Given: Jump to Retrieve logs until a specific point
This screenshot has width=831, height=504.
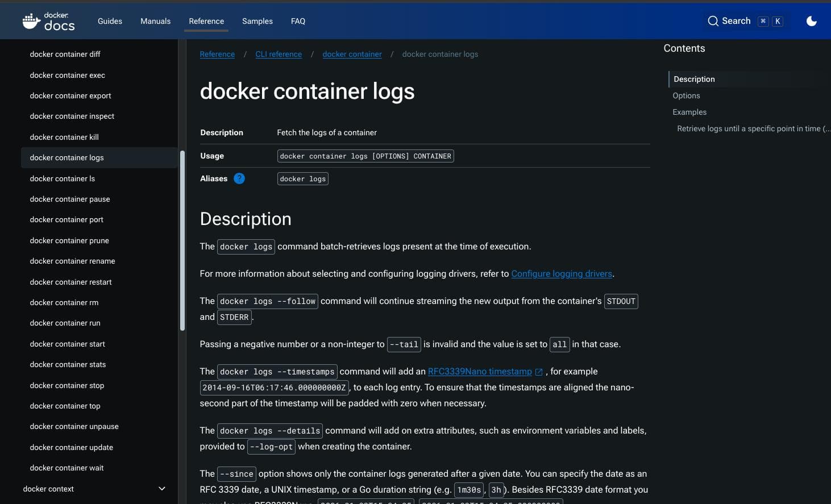Looking at the screenshot, I should coord(753,128).
